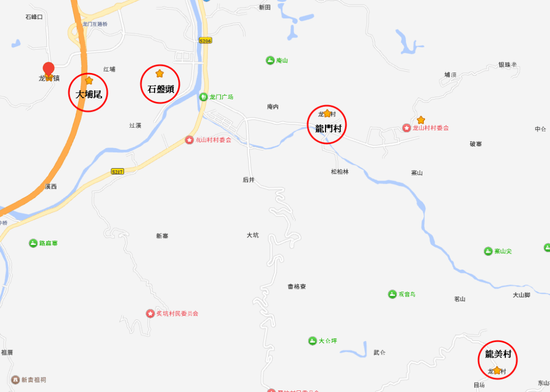The image size is (550, 392).
Task: Click the 路庭寨 green scenic icon
Action: click(x=33, y=243)
